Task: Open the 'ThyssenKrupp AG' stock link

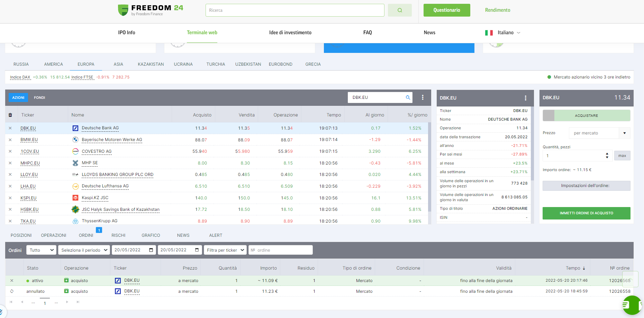Action: [x=100, y=221]
